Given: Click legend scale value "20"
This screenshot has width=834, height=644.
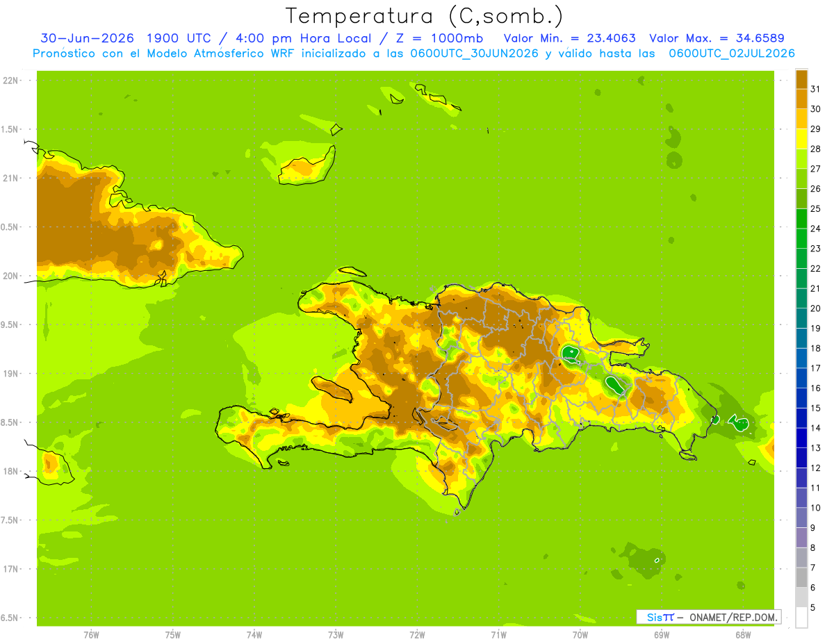Looking at the screenshot, I should pyautogui.click(x=815, y=308).
